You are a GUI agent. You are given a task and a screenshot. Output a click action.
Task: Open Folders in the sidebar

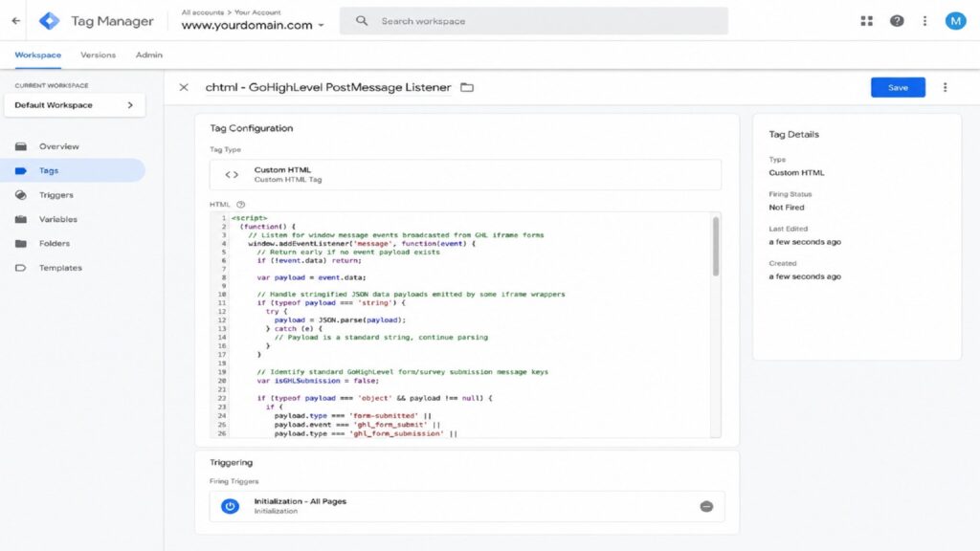tap(55, 244)
